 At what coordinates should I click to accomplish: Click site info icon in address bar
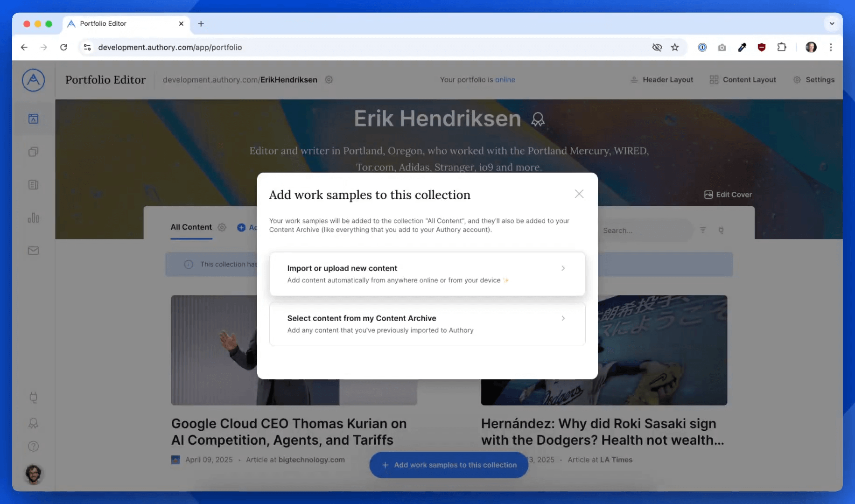tap(87, 47)
